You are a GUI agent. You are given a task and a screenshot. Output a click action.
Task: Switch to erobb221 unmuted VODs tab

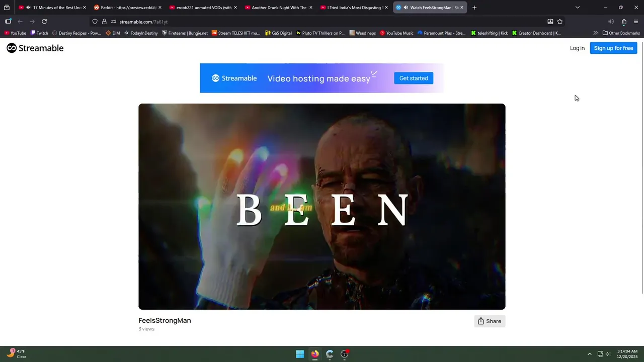click(x=204, y=8)
